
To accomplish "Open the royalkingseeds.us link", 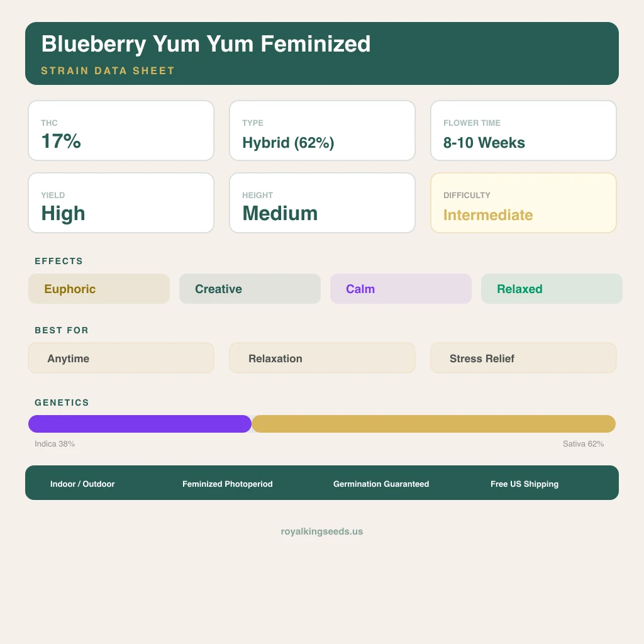I will tap(322, 531).
